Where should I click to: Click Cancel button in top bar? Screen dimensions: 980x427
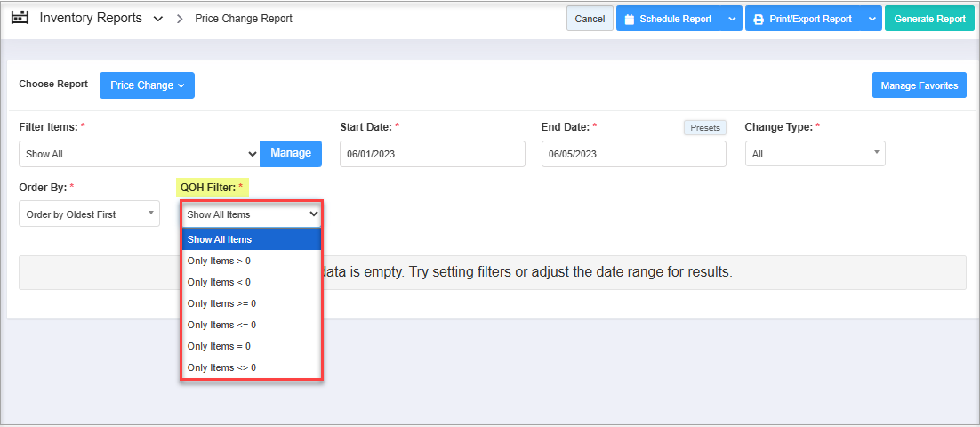tap(590, 19)
